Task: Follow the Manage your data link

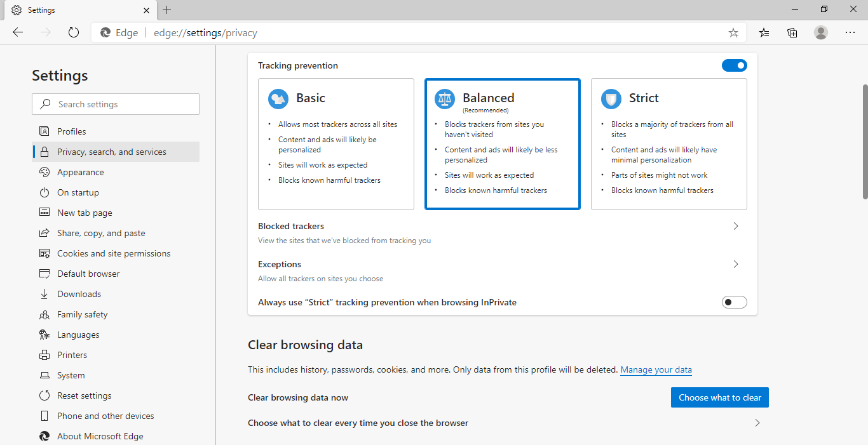Action: (656, 369)
